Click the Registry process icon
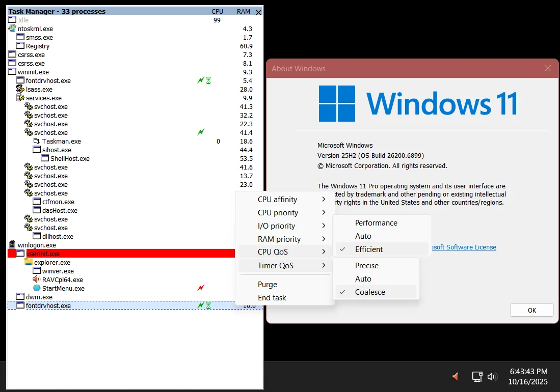The image size is (560, 392). (20, 46)
